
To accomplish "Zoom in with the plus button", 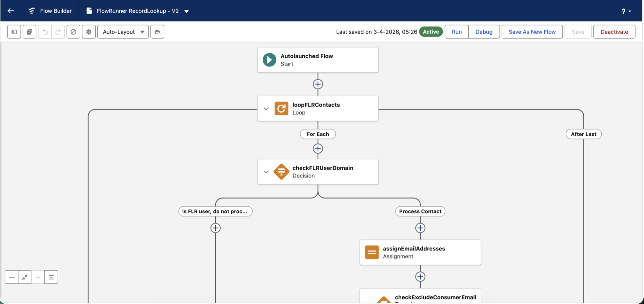I will (38, 277).
